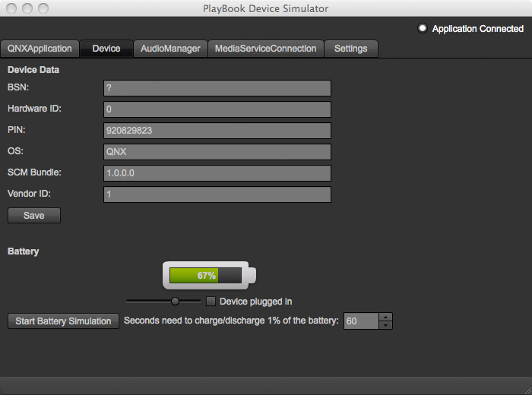Enable the Device plugged in checkbox
This screenshot has height=395, width=532.
pyautogui.click(x=211, y=301)
